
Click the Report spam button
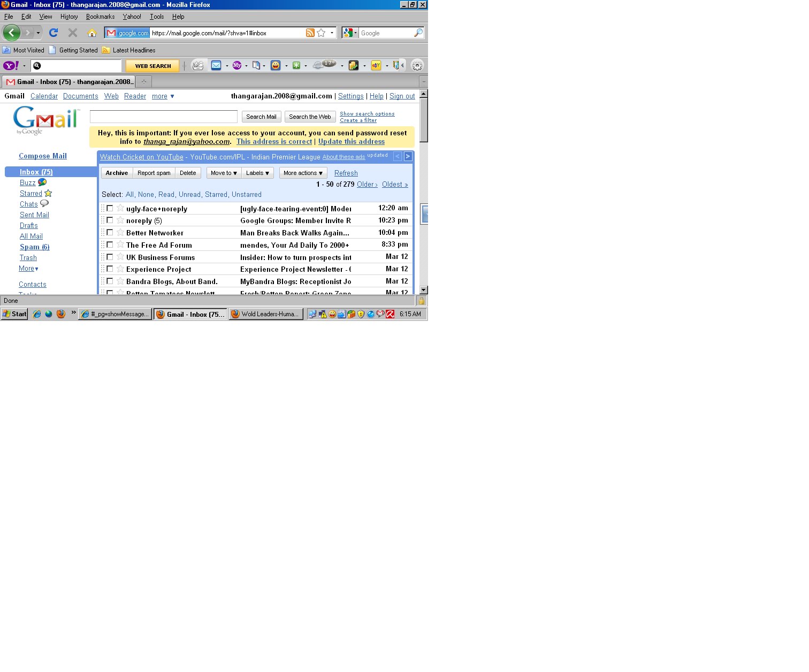coord(154,173)
